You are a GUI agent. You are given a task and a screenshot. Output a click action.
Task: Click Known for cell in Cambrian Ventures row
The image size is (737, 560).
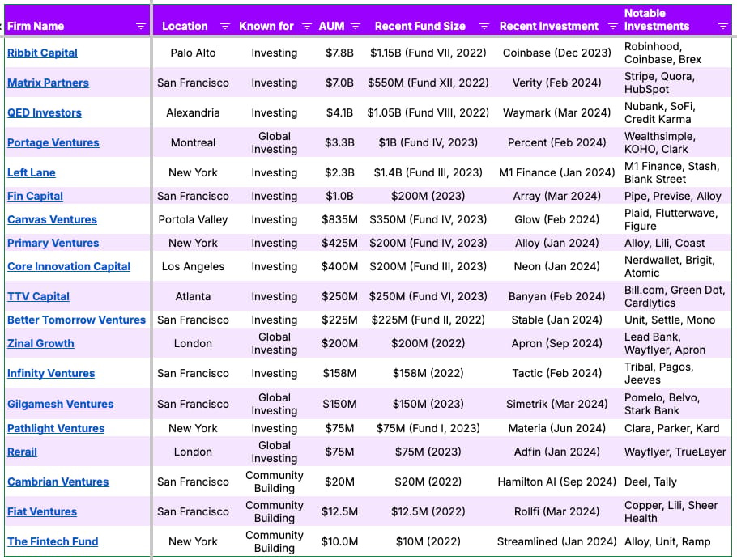tap(275, 482)
